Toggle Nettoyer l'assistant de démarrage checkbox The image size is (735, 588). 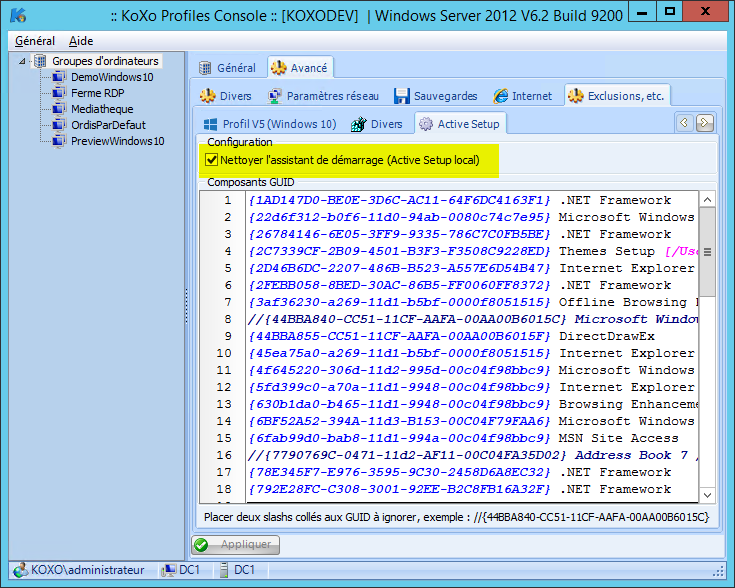pos(211,160)
